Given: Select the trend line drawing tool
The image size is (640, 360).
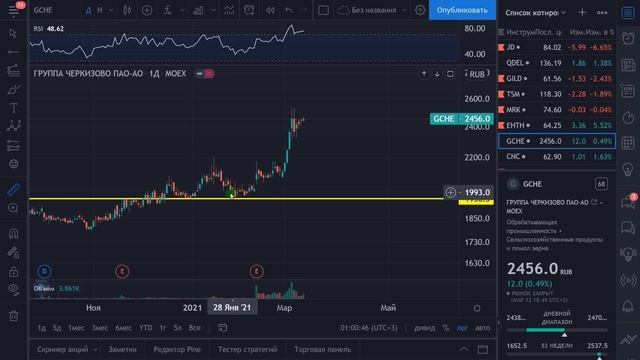Looking at the screenshot, I should click(13, 52).
